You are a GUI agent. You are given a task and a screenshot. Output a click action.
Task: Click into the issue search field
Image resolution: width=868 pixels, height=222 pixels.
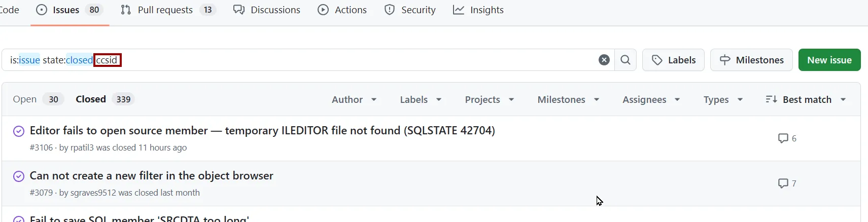tap(355, 60)
